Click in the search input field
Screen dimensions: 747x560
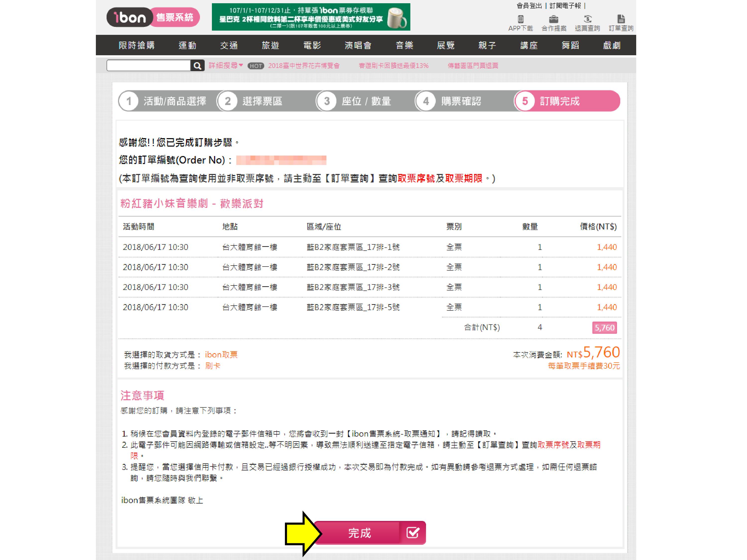pos(149,65)
